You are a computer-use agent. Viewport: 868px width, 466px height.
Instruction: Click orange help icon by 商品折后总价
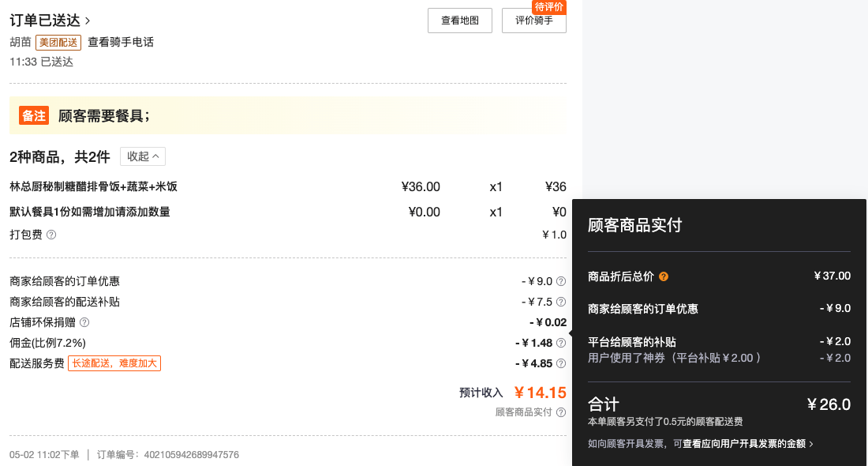tap(663, 276)
